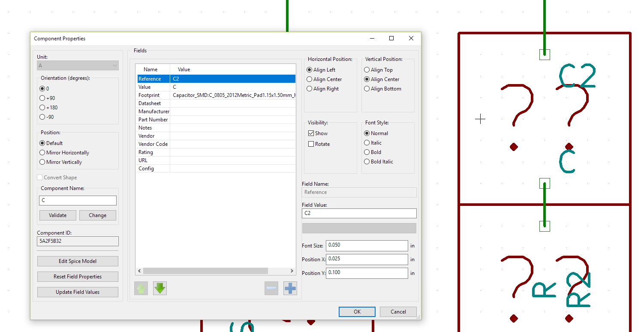644x332 pixels.
Task: Click the minus remove field icon
Action: pos(271,288)
